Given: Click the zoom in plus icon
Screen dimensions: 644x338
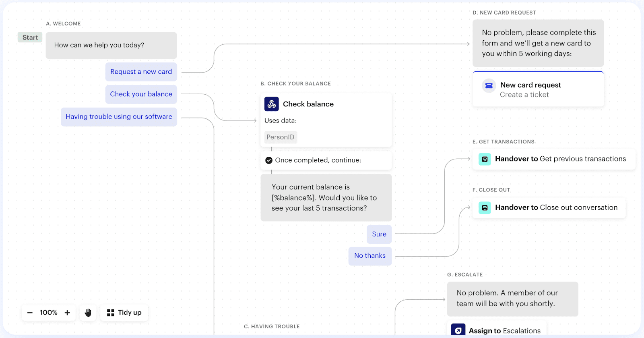Looking at the screenshot, I should [67, 313].
